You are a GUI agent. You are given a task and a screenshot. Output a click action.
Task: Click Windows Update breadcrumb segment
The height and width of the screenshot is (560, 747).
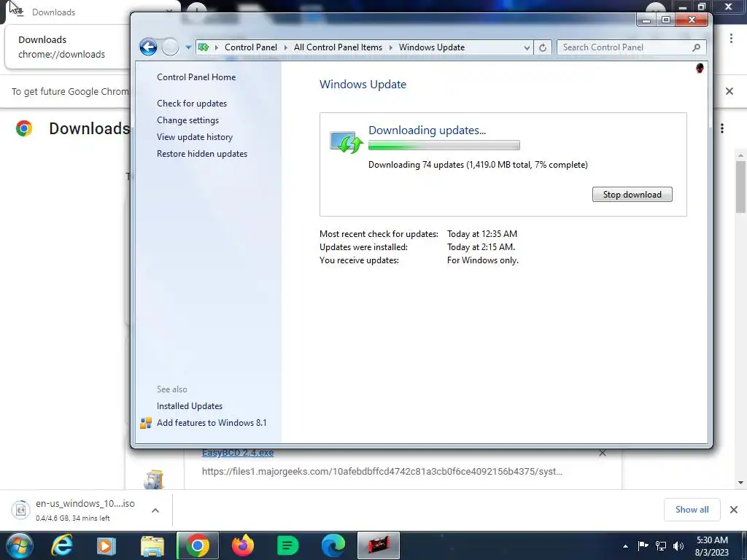pos(432,47)
